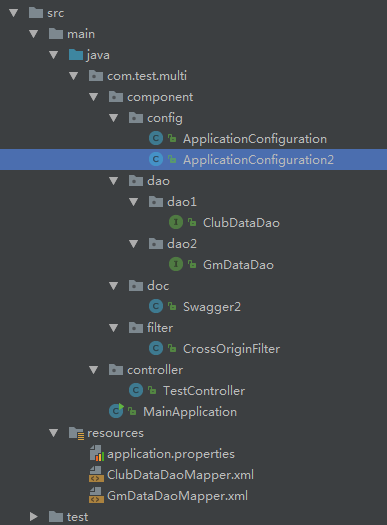
Task: Click the filter package icon
Action: click(136, 328)
